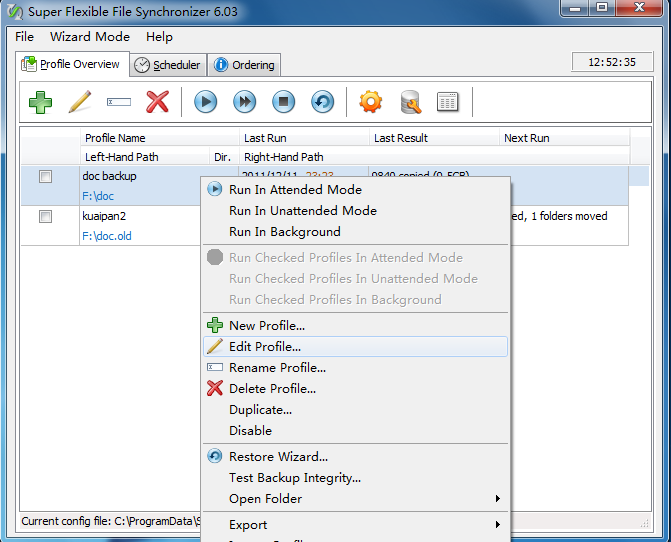This screenshot has width=671, height=542.
Task: Select Delete Profile... in context menu
Action: pos(355,388)
